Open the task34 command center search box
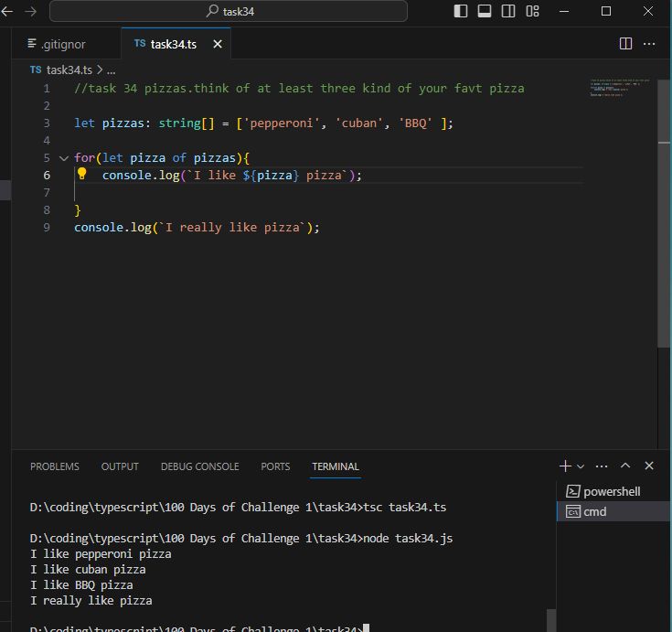The width and height of the screenshot is (672, 632). pos(229,11)
